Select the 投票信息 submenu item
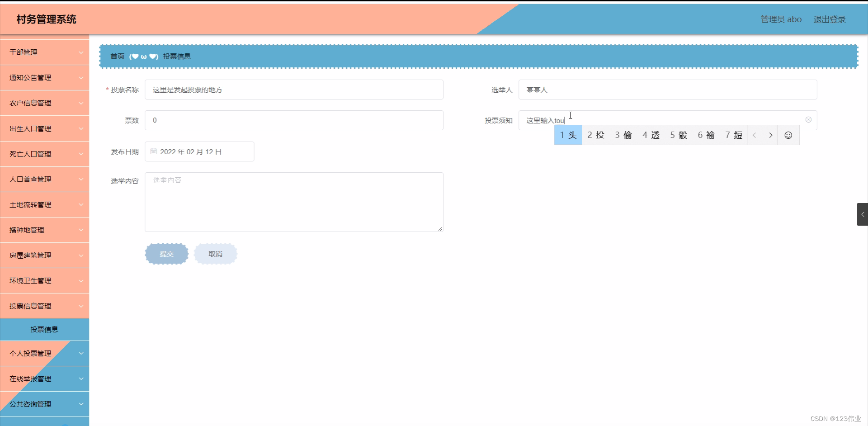This screenshot has height=426, width=868. (44, 330)
